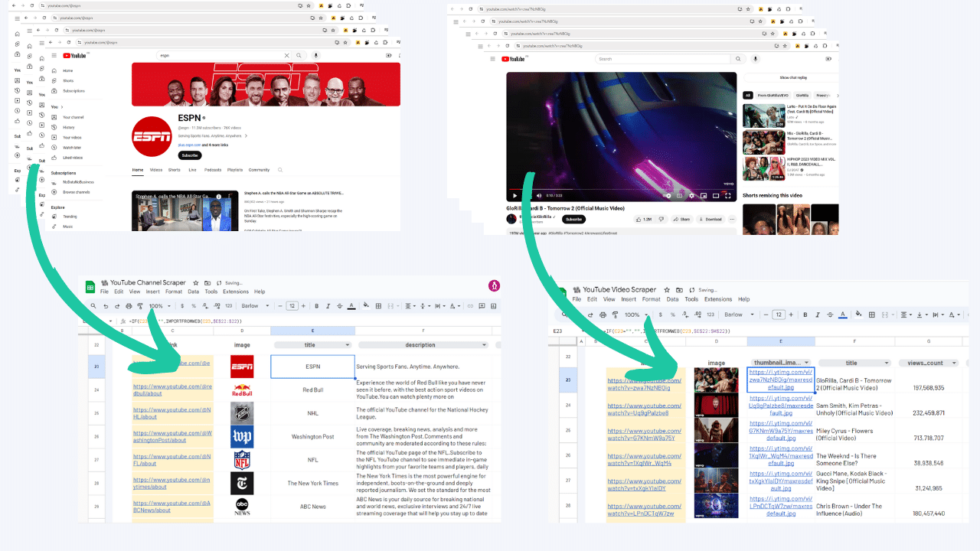Mute the YouTube video player volume
The height and width of the screenshot is (551, 980).
click(540, 196)
